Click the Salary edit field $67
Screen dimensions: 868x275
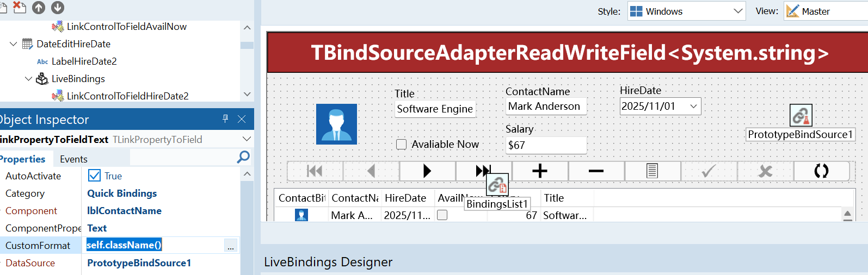pyautogui.click(x=546, y=145)
